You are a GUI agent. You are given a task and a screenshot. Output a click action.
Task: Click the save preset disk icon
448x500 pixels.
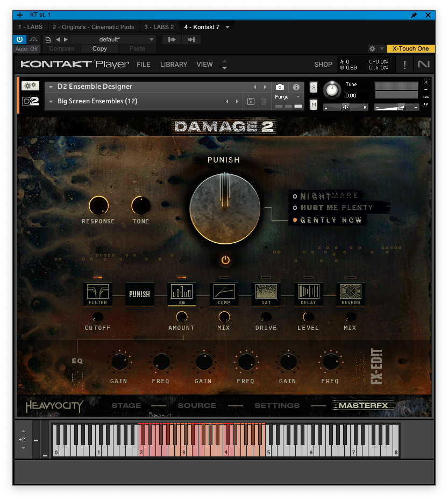(x=251, y=101)
